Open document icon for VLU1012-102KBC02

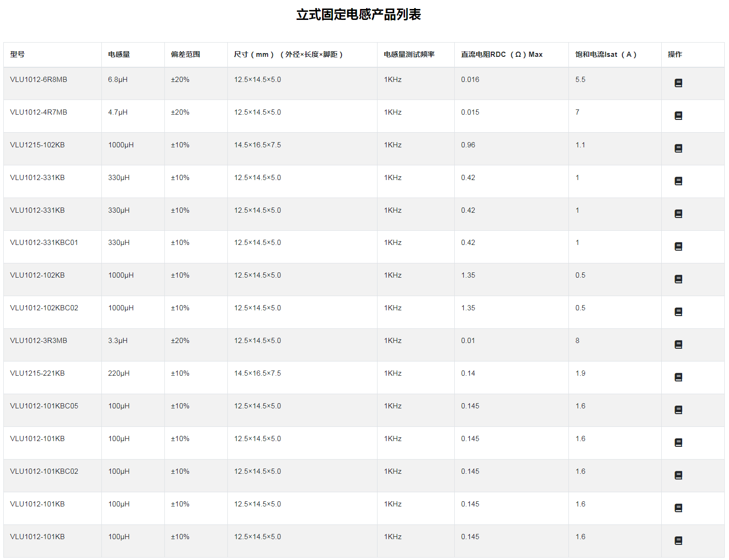tap(678, 312)
